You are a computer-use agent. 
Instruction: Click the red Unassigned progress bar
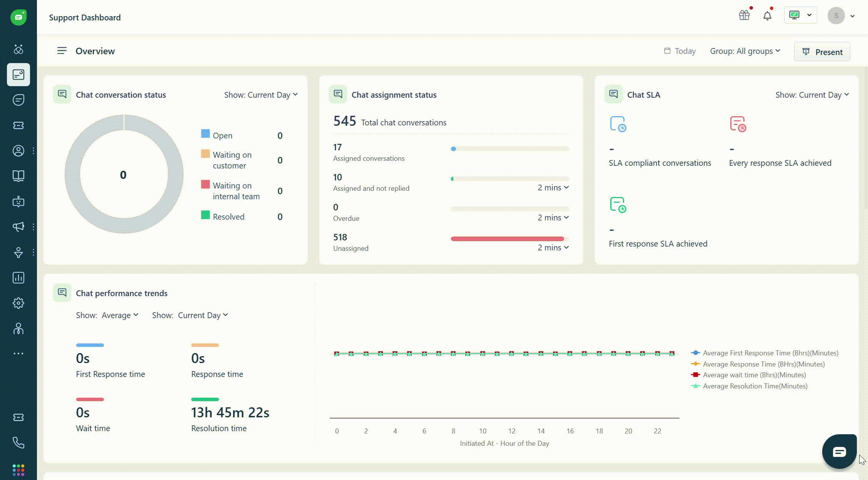coord(507,239)
